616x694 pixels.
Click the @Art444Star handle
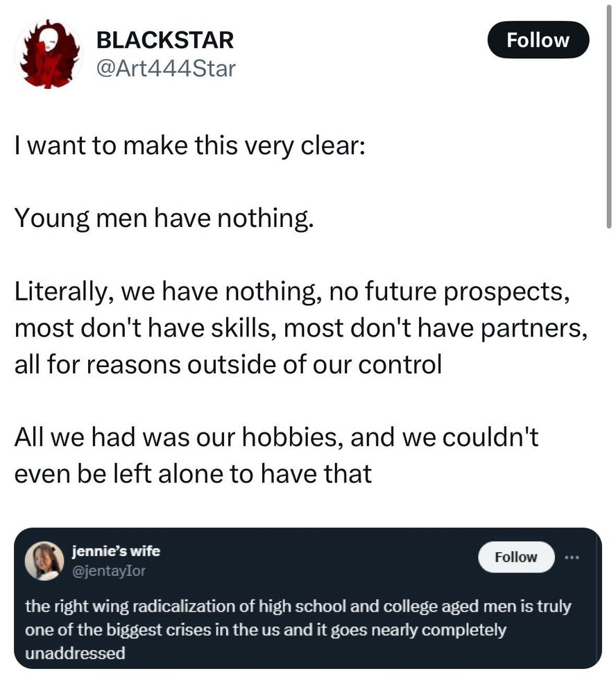click(166, 69)
